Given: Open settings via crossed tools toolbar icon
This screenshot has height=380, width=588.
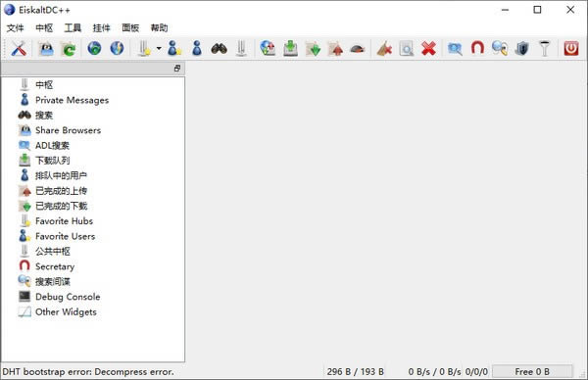Looking at the screenshot, I should [19, 49].
